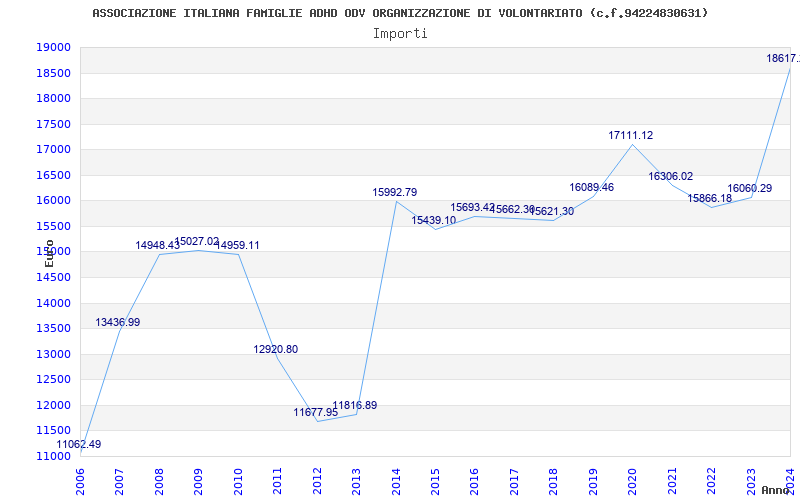Select the data label 16306.02
The width and height of the screenshot is (800, 500).
coord(670,177)
